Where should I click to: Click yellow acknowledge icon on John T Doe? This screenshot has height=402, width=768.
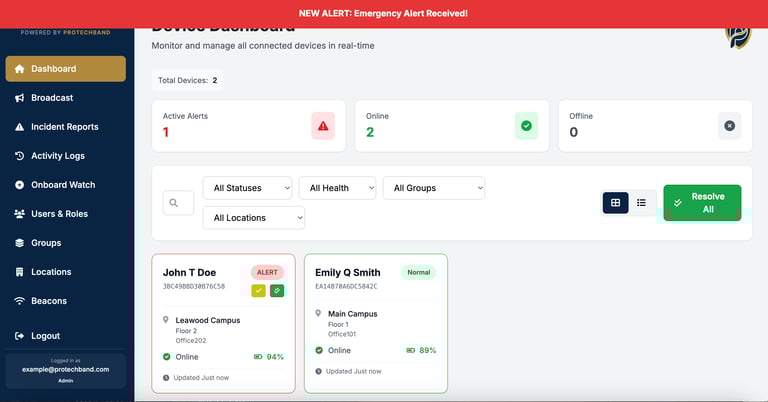(259, 290)
